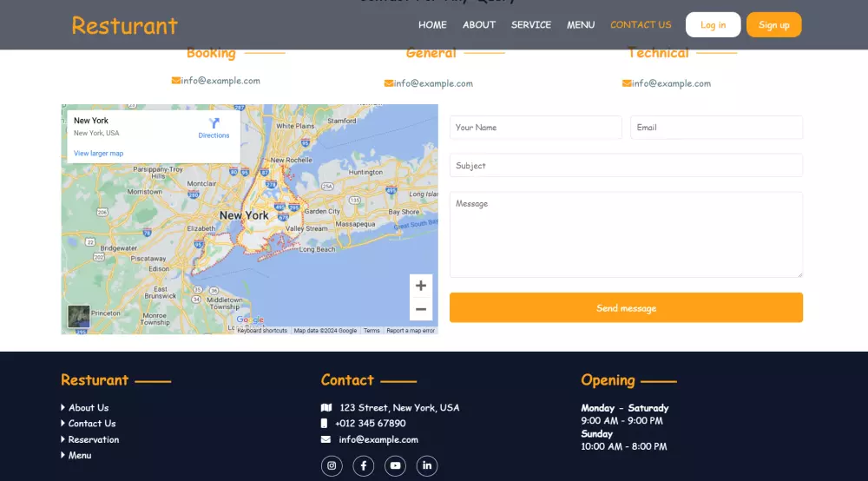
Task: Open footer Menu link
Action: click(80, 455)
